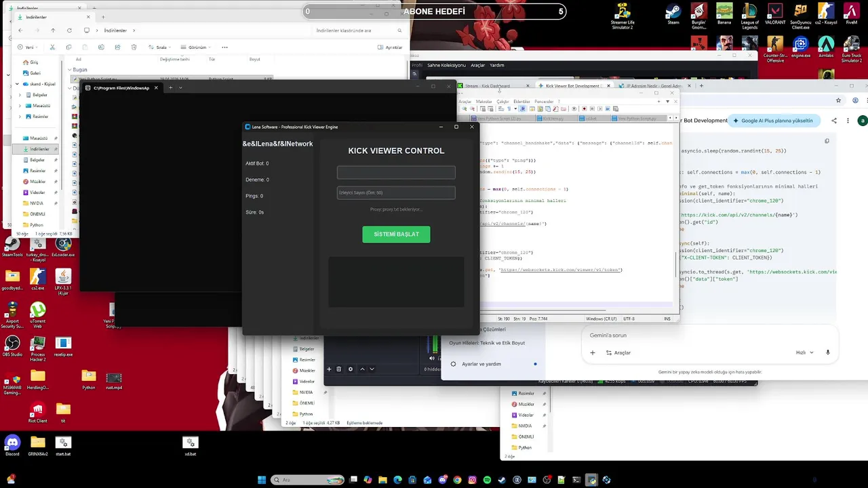Click the Aktif Bot counter in Lena Software
The height and width of the screenshot is (488, 868).
(x=257, y=163)
